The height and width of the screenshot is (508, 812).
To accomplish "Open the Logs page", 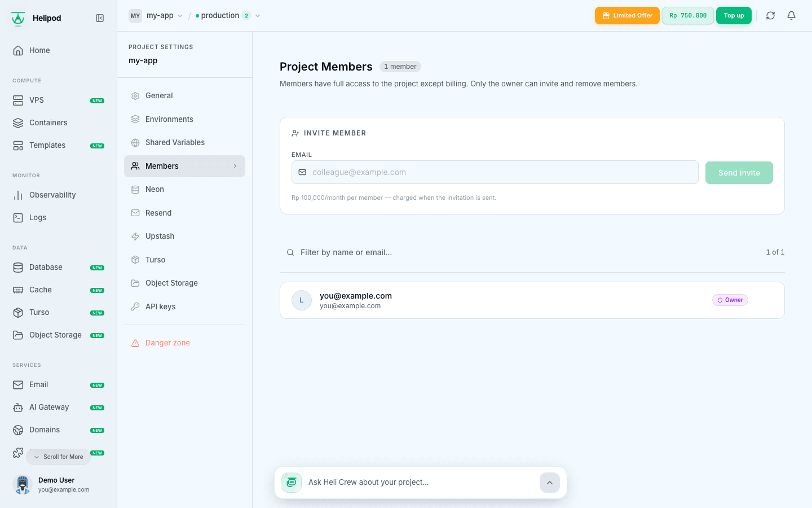I will 58,217.
